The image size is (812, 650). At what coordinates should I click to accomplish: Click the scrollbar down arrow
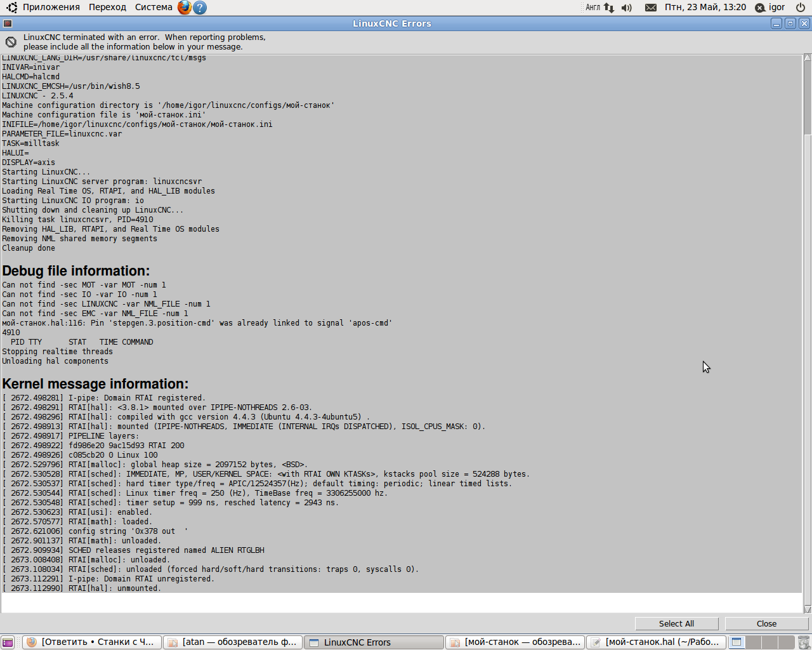point(808,609)
